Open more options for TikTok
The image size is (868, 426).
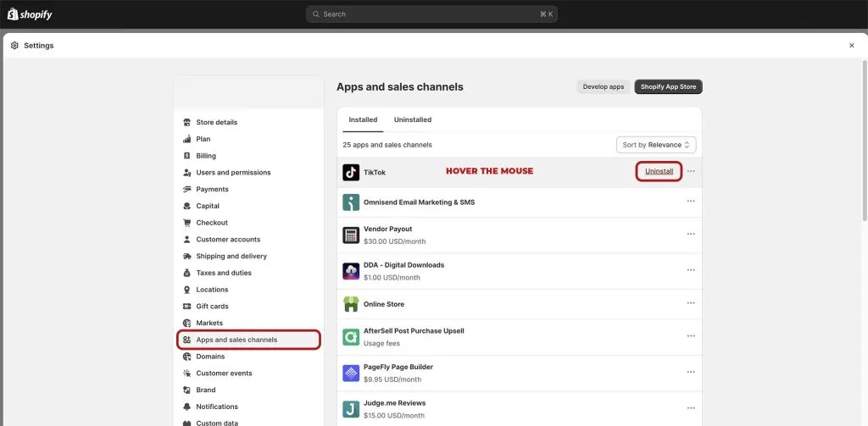(x=691, y=172)
